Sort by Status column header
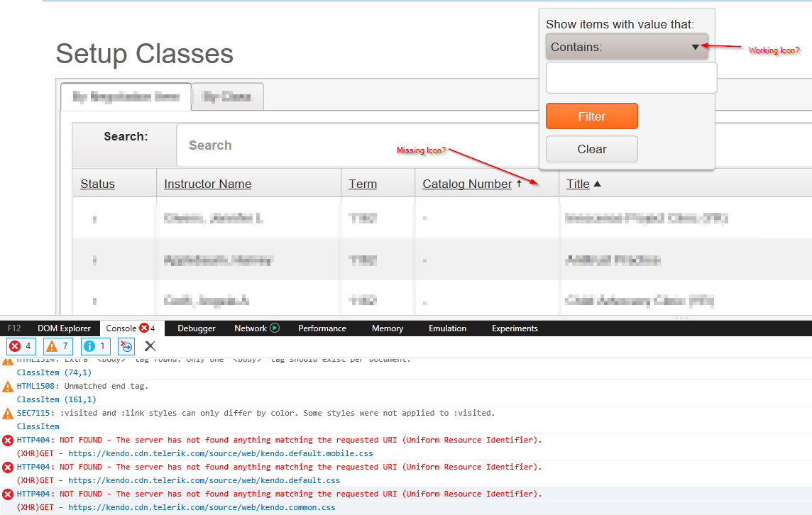The width and height of the screenshot is (812, 515). pyautogui.click(x=97, y=184)
